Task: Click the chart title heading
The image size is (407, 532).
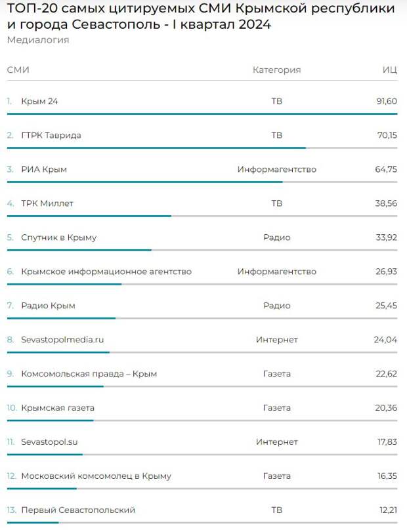Action: [x=201, y=16]
